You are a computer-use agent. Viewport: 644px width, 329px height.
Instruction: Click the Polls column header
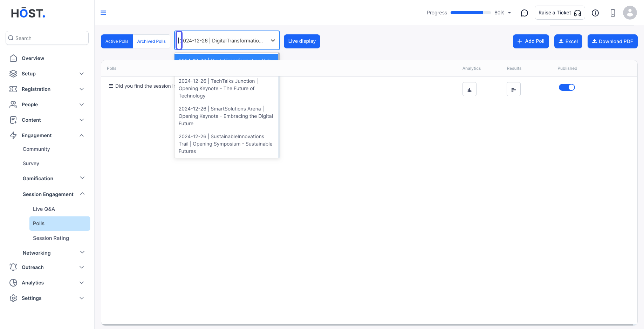coord(111,68)
